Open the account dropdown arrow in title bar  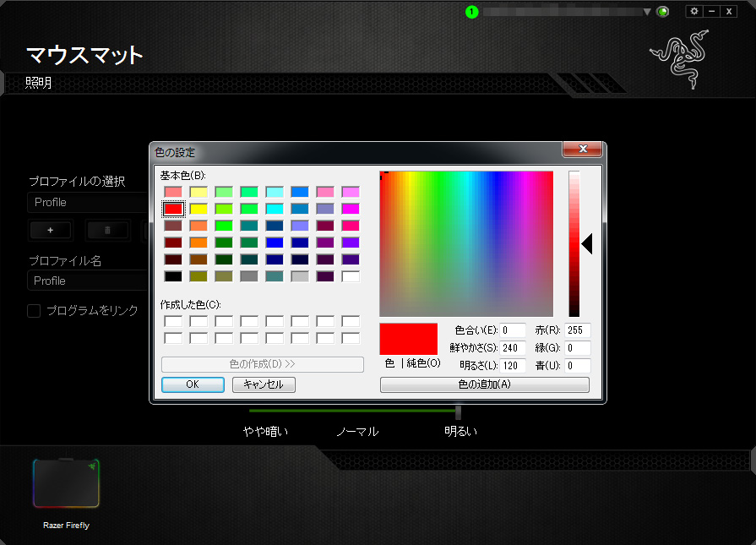click(647, 12)
